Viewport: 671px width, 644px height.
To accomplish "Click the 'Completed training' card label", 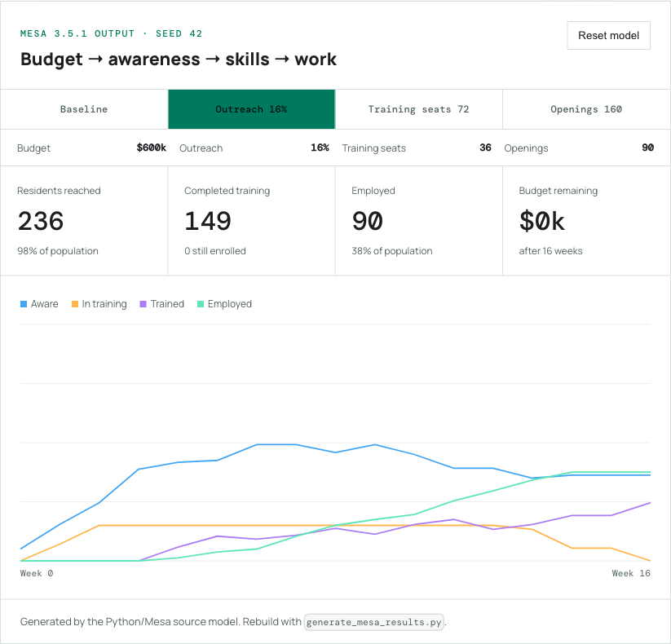I will click(x=227, y=191).
